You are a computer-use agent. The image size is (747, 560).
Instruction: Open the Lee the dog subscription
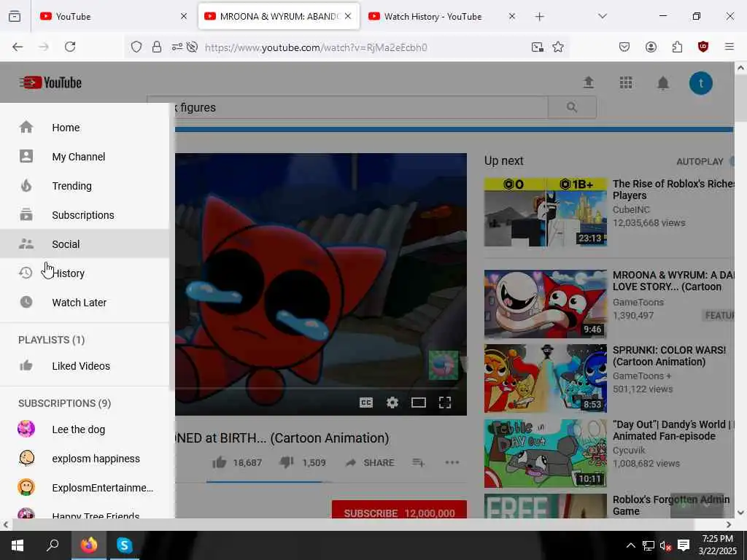point(85,429)
